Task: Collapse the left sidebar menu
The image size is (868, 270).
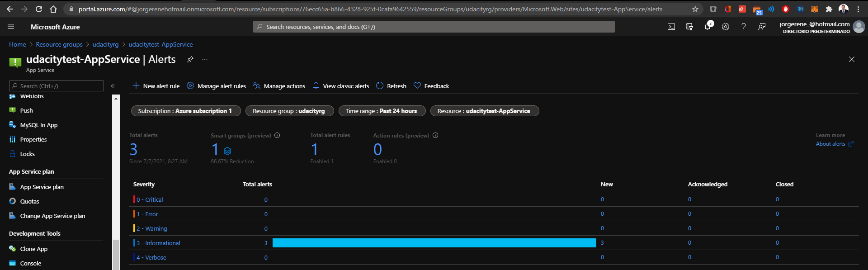Action: coord(113,86)
